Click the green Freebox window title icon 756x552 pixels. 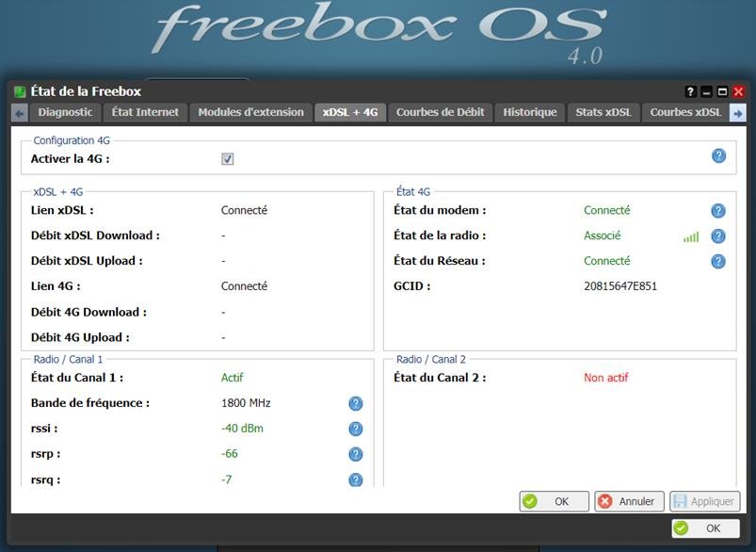tap(19, 91)
